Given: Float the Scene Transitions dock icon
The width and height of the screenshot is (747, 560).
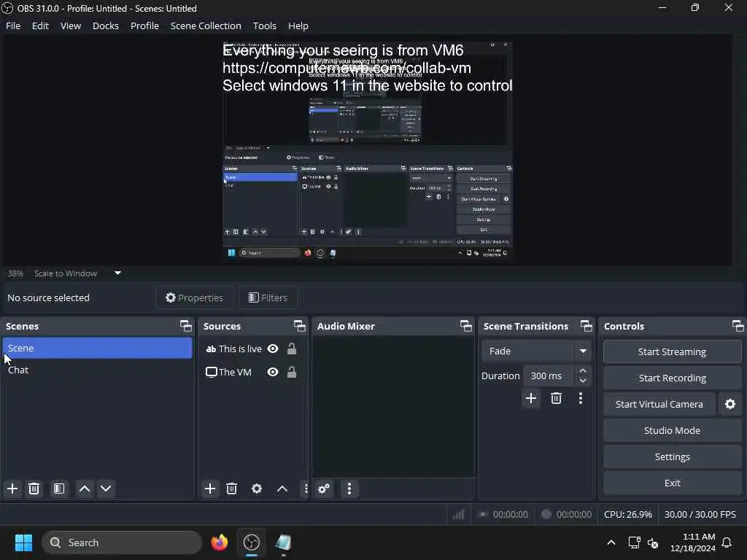Looking at the screenshot, I should coord(587,326).
